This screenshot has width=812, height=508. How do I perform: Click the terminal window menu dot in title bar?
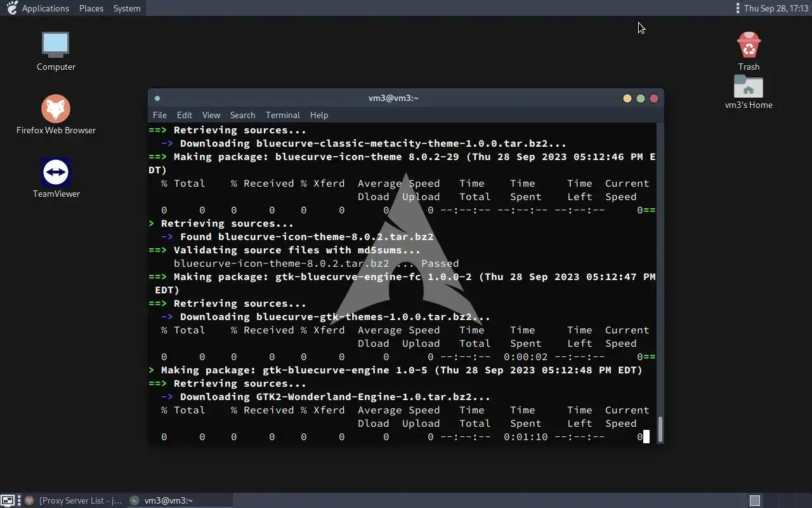pyautogui.click(x=157, y=98)
